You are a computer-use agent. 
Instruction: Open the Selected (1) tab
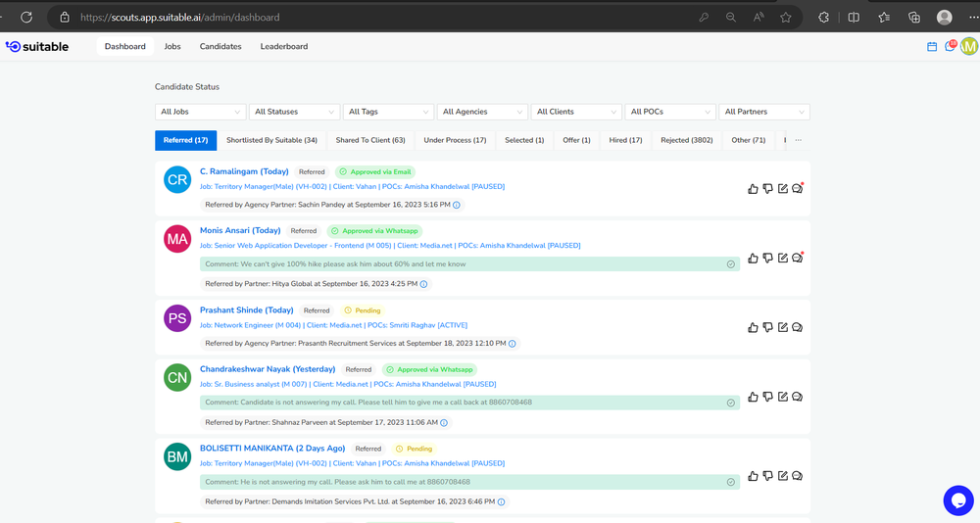pyautogui.click(x=524, y=141)
